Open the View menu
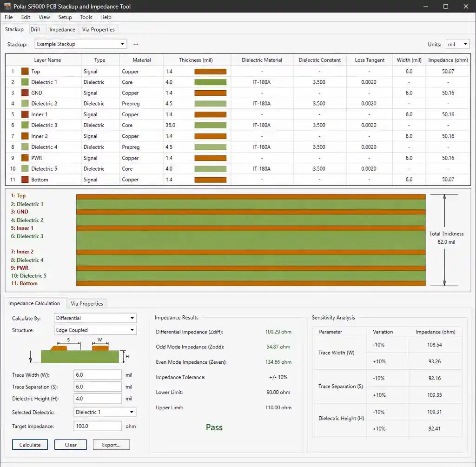This screenshot has width=476, height=467. click(44, 17)
